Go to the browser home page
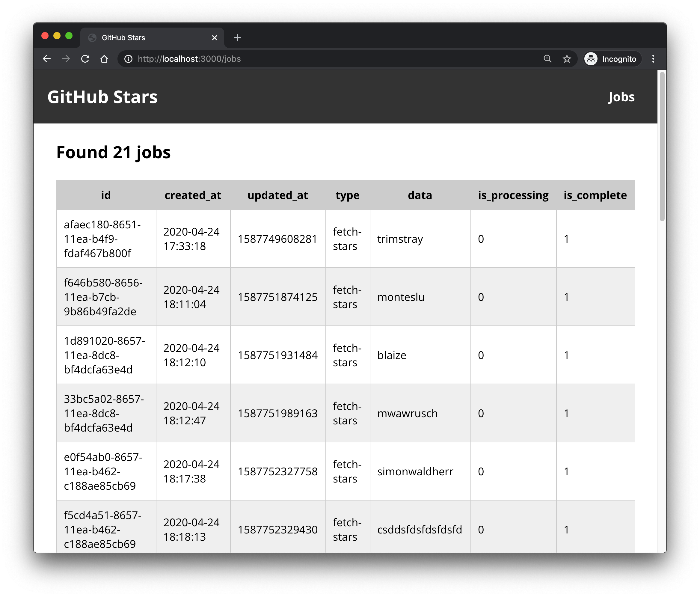 (x=104, y=59)
